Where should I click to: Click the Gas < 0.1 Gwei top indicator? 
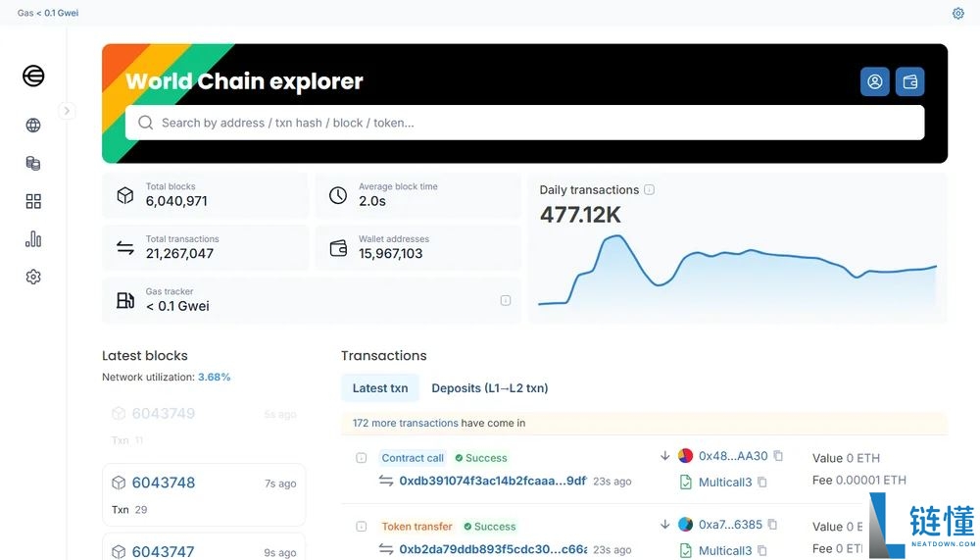point(48,13)
